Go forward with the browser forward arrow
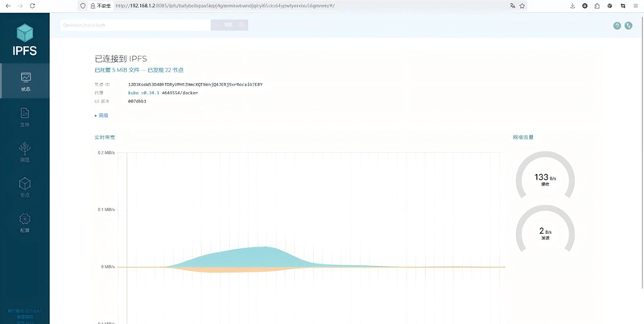644x324 pixels. point(20,6)
